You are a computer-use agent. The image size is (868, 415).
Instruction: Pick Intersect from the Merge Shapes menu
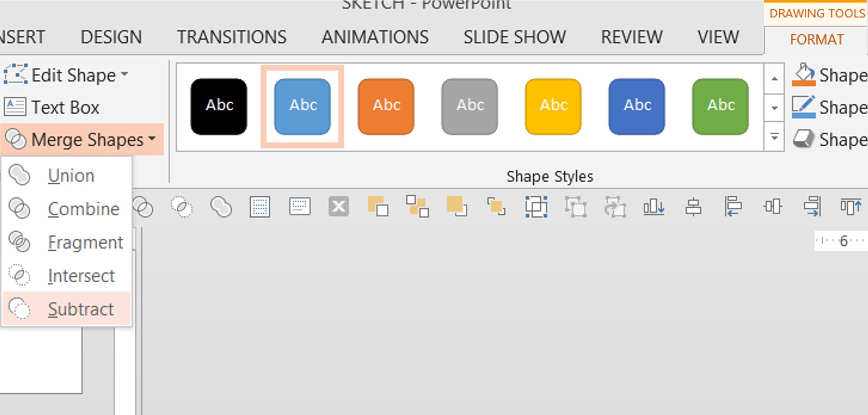pos(81,276)
